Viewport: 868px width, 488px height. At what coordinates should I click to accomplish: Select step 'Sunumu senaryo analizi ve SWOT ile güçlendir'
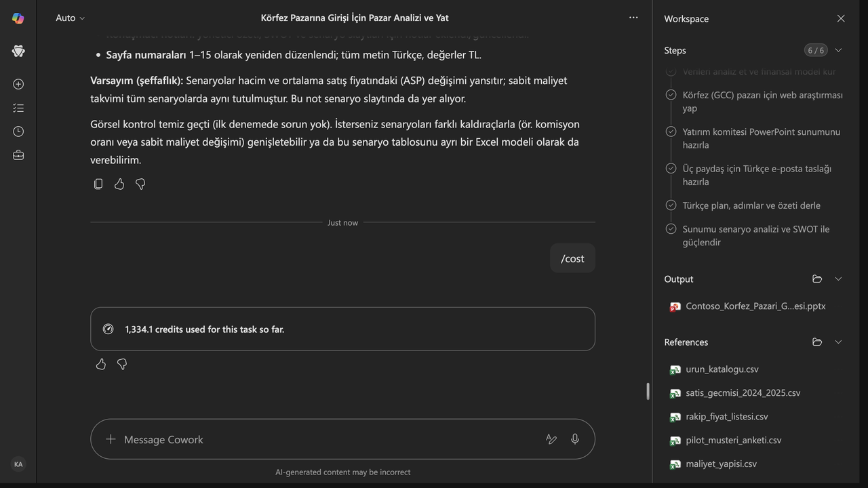point(756,235)
